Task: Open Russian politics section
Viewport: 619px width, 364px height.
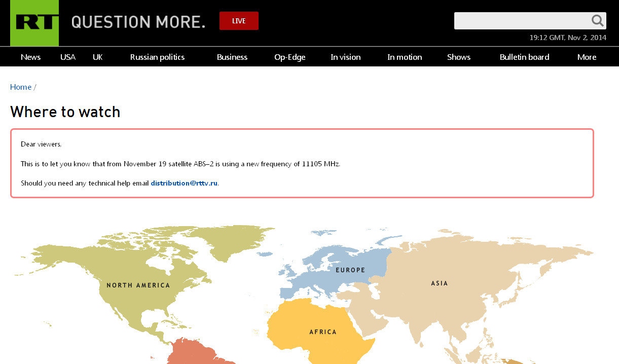Action: click(x=157, y=57)
